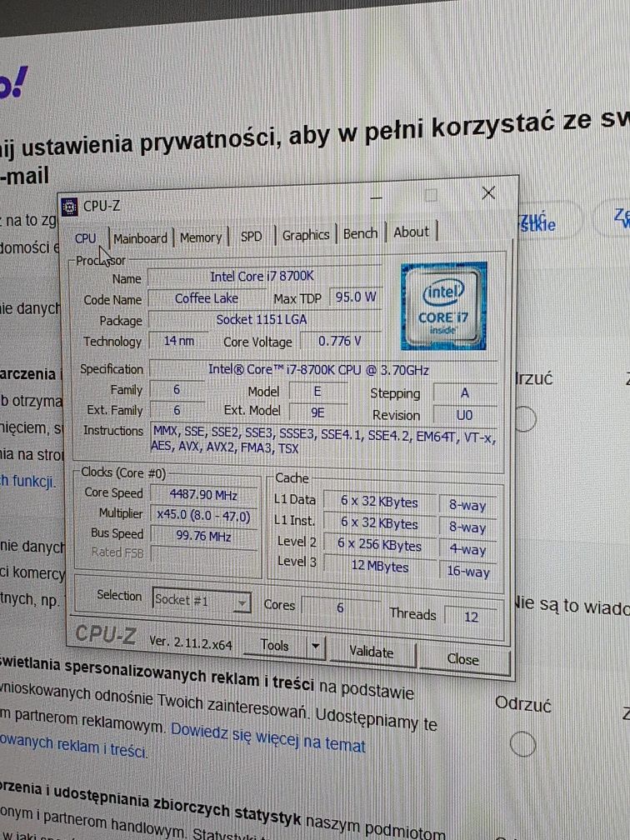
Task: Switch to the SPD tab
Action: 252,237
